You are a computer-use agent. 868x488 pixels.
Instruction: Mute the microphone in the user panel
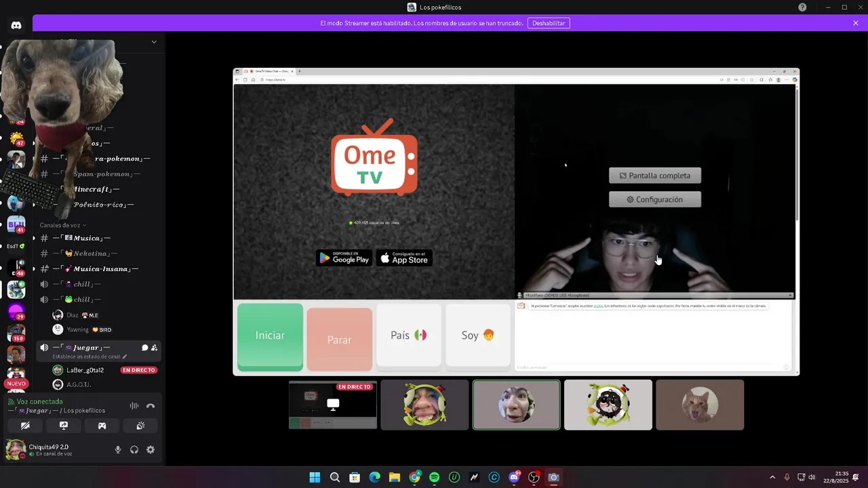point(118,449)
